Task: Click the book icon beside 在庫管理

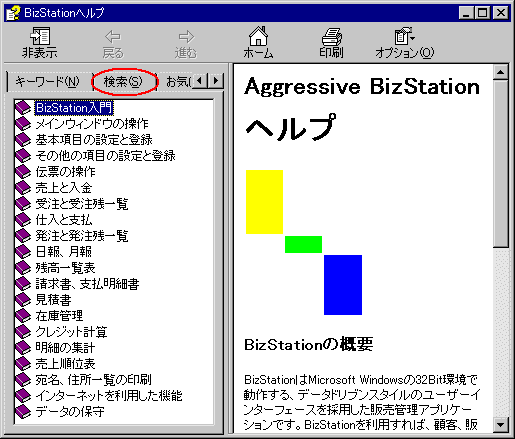Action: 23,316
